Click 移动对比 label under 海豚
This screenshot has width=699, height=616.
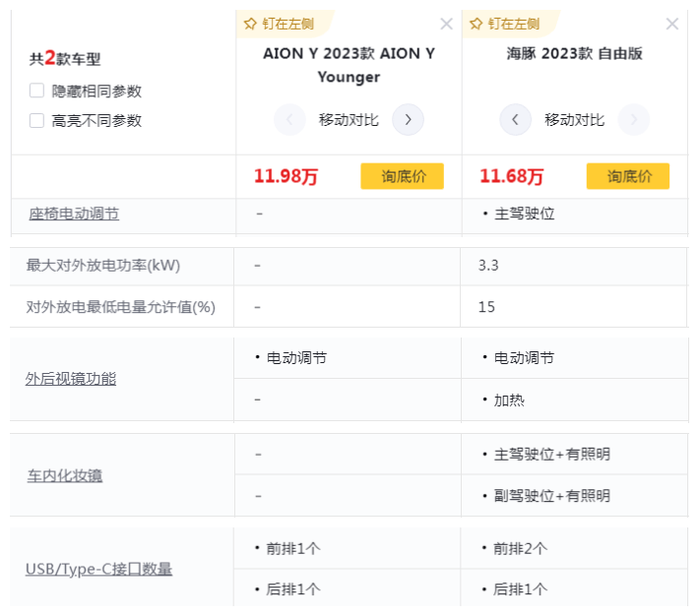(574, 120)
